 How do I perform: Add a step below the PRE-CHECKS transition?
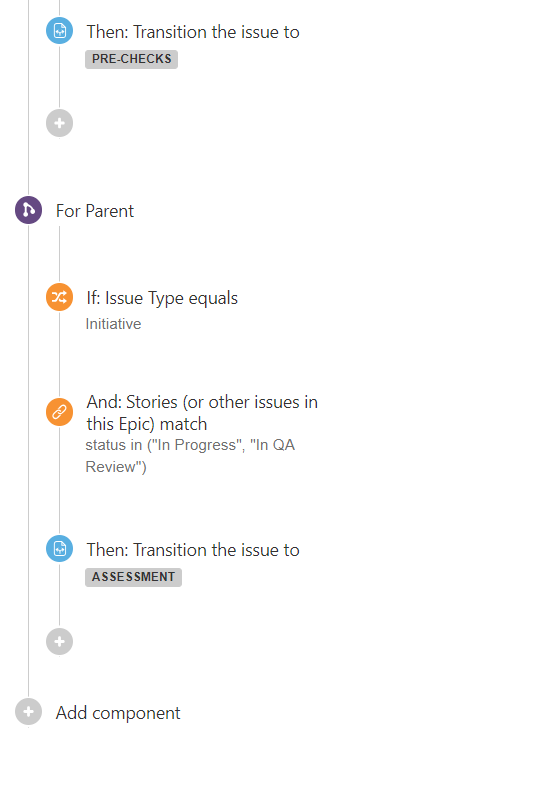[x=59, y=123]
